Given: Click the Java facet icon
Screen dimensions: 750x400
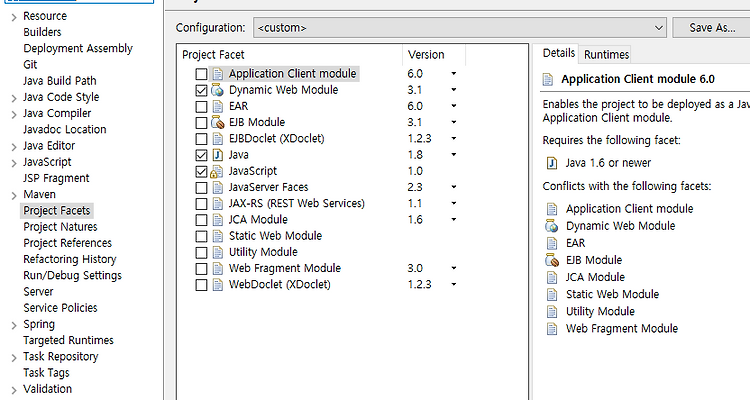Looking at the screenshot, I should click(218, 155).
